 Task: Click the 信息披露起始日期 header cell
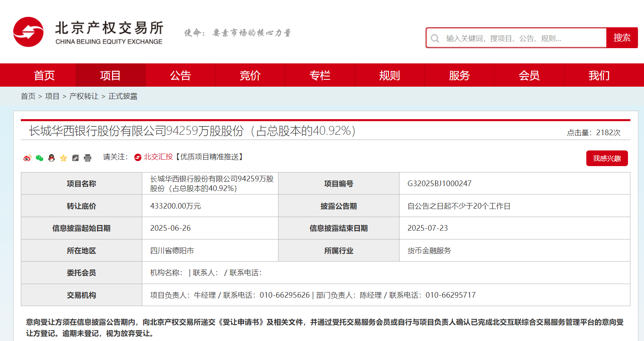tap(81, 228)
